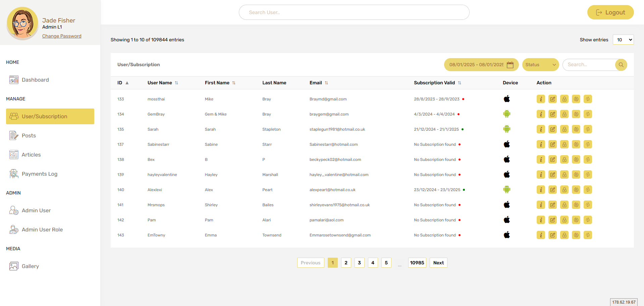Open Payments Log page
644x306 pixels.
tap(50, 174)
